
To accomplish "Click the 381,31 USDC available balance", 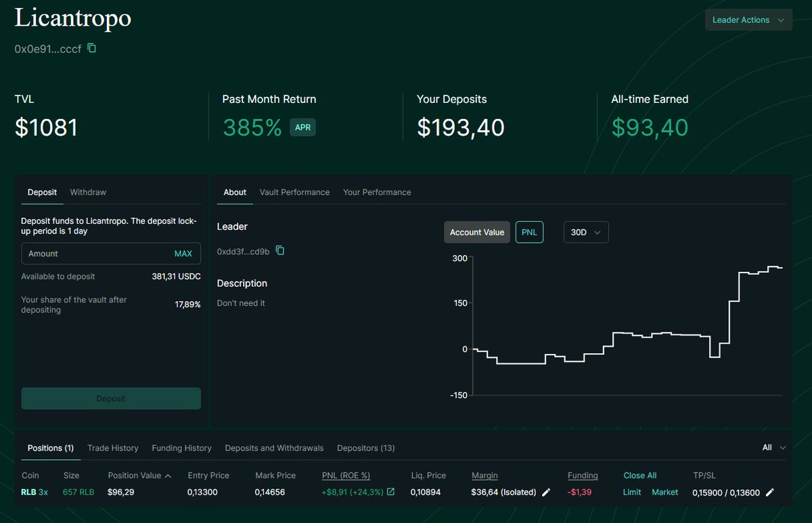I will tap(176, 276).
